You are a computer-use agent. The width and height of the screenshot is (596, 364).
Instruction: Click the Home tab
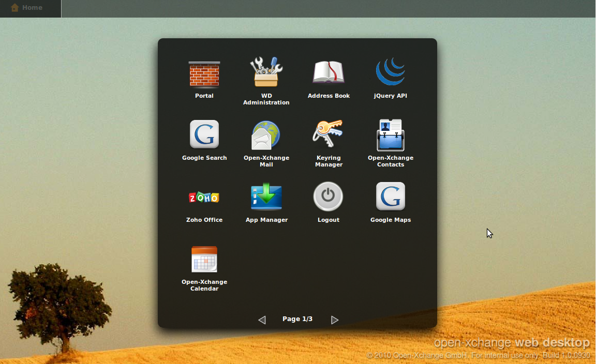tap(31, 8)
